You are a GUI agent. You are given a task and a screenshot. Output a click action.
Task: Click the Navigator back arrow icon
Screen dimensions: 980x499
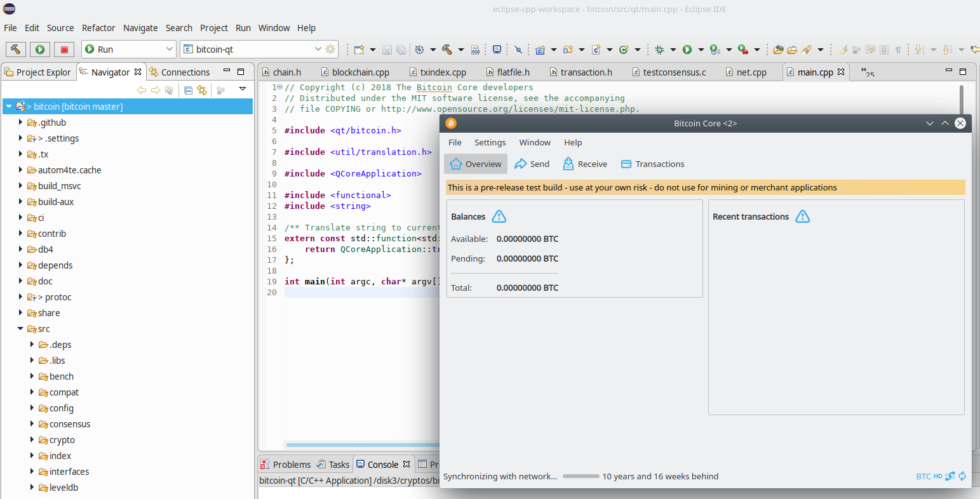point(142,90)
